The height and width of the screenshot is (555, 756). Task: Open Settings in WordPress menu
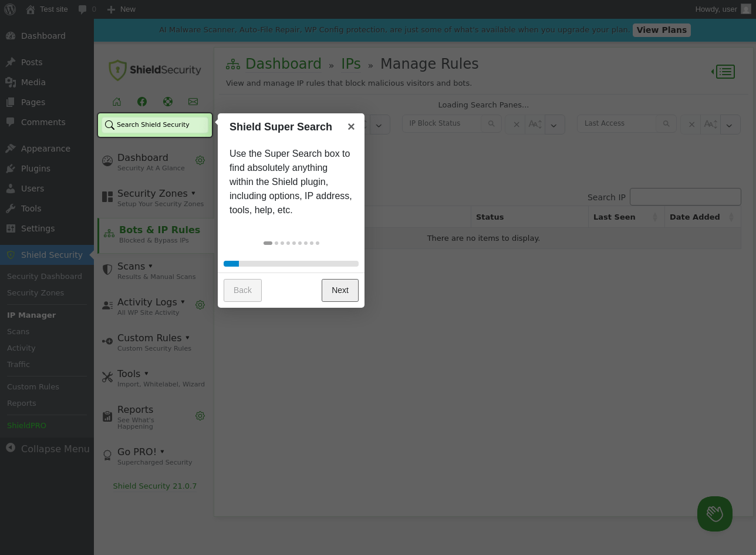coord(47,228)
